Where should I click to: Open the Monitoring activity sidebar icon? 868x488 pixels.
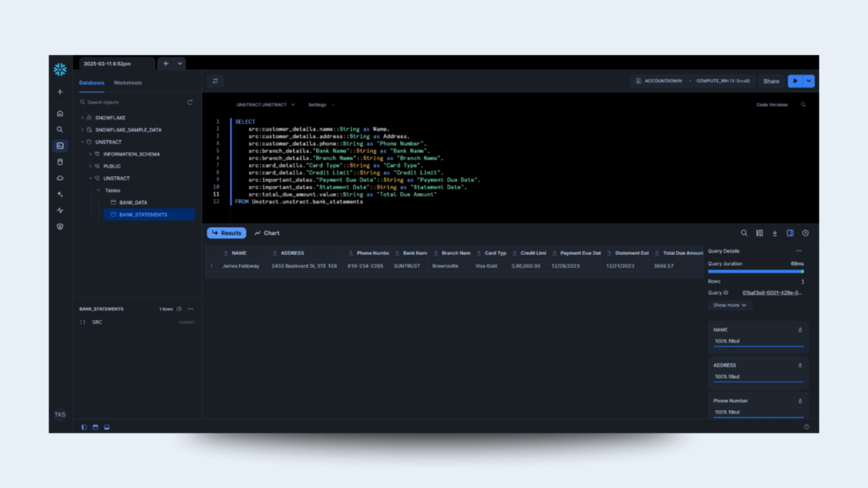(x=59, y=210)
